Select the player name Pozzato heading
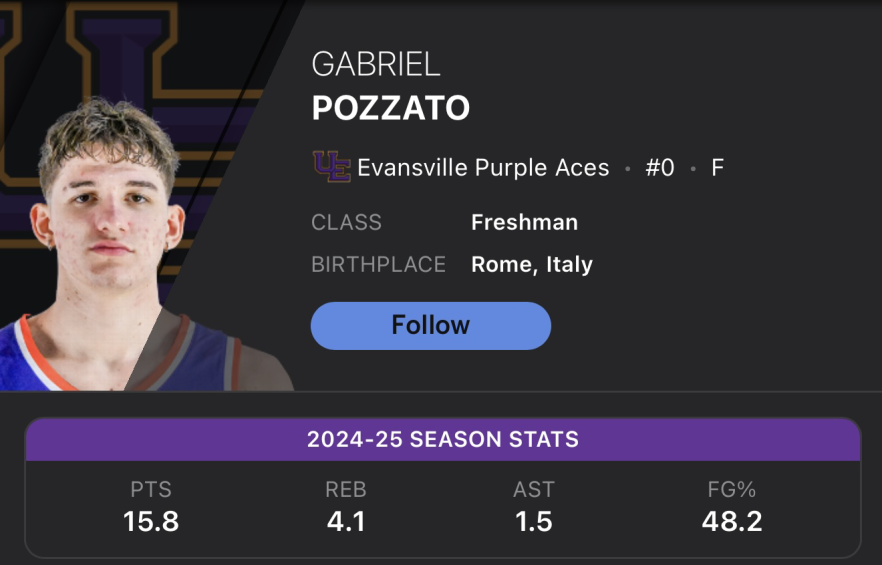 [391, 108]
